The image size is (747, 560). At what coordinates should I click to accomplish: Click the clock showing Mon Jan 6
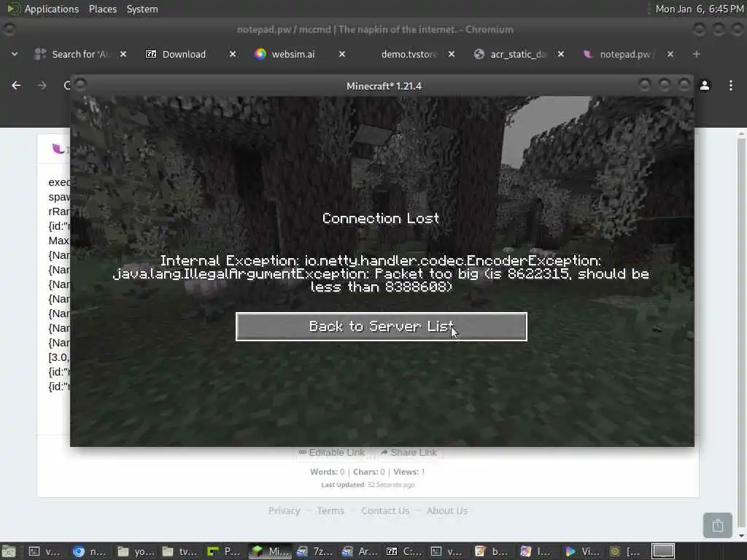click(700, 9)
